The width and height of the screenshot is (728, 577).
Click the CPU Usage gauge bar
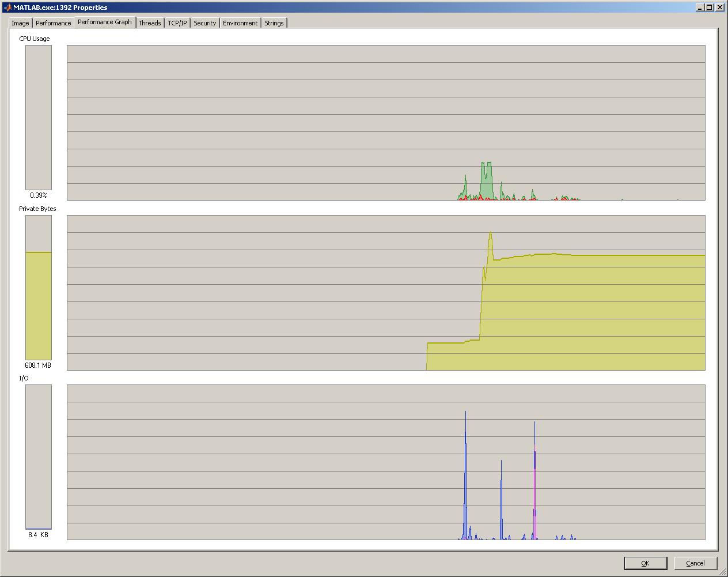(39, 118)
